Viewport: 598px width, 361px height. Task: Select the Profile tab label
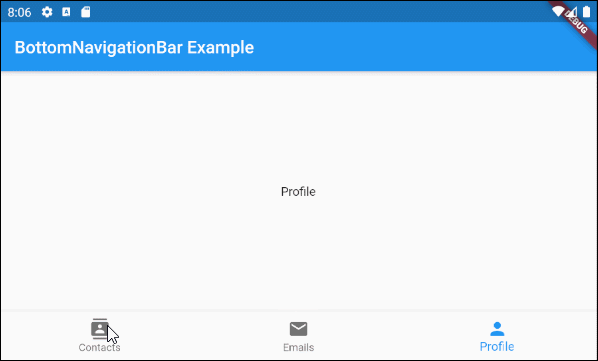coord(497,347)
